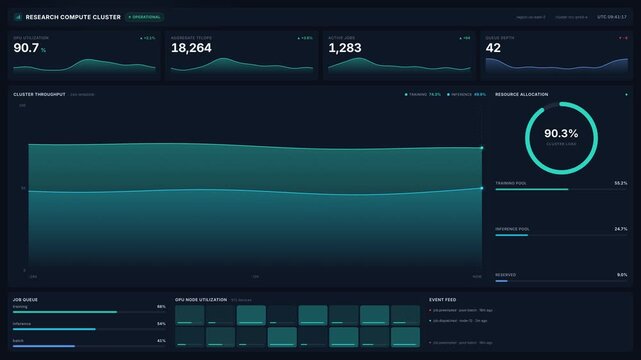641x360 pixels.
Task: Click the status dot in Resource Allocation header
Action: (x=626, y=94)
